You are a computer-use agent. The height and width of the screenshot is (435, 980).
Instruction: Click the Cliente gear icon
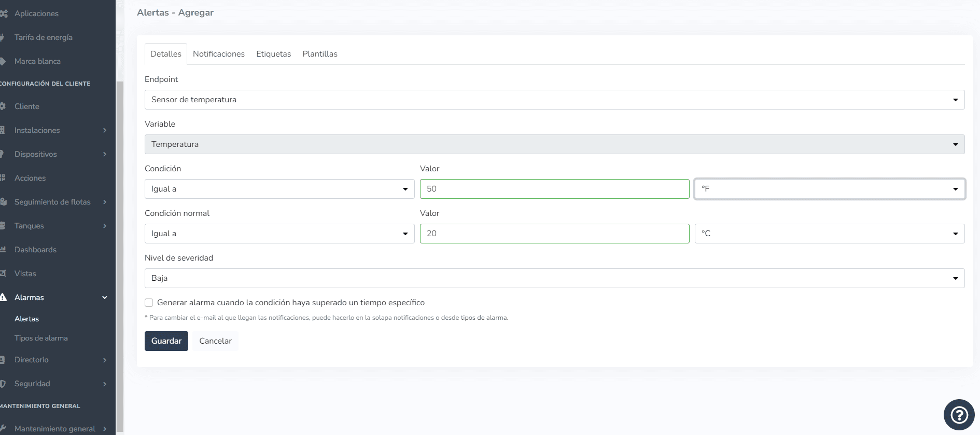tap(3, 106)
